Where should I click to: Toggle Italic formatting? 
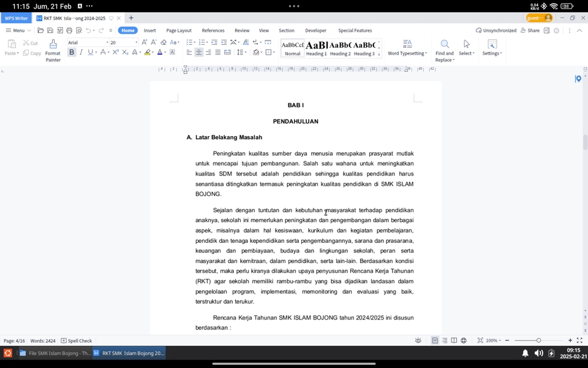(81, 52)
